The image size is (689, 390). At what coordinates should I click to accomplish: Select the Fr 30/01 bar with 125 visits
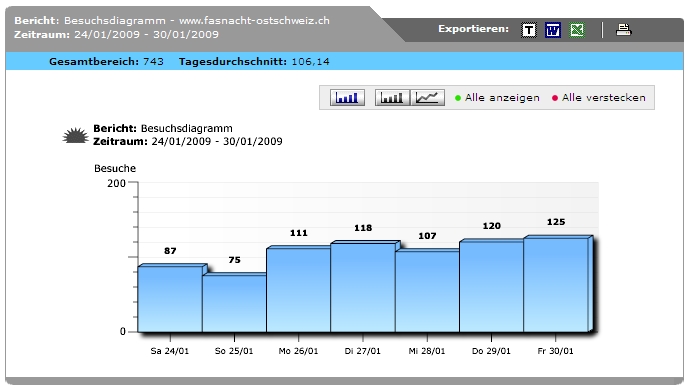(556, 285)
